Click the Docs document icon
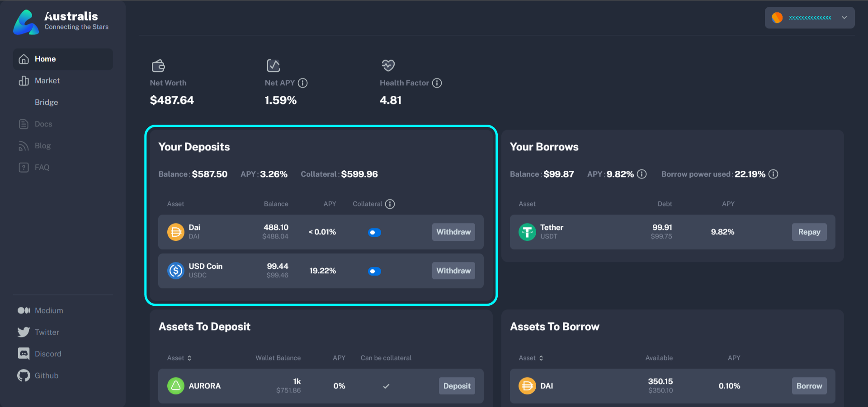 24,124
